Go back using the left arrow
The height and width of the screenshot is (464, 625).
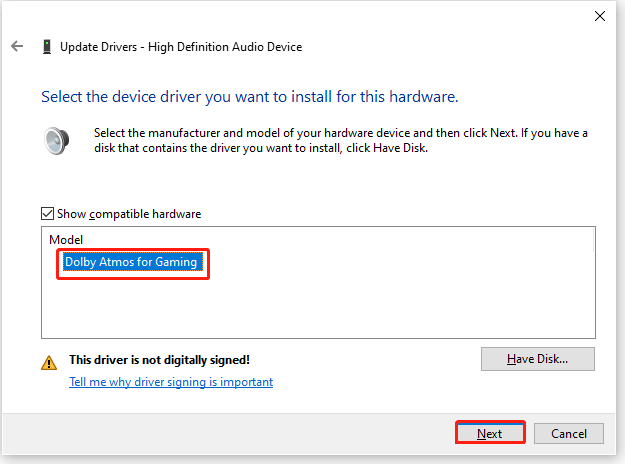pos(17,46)
